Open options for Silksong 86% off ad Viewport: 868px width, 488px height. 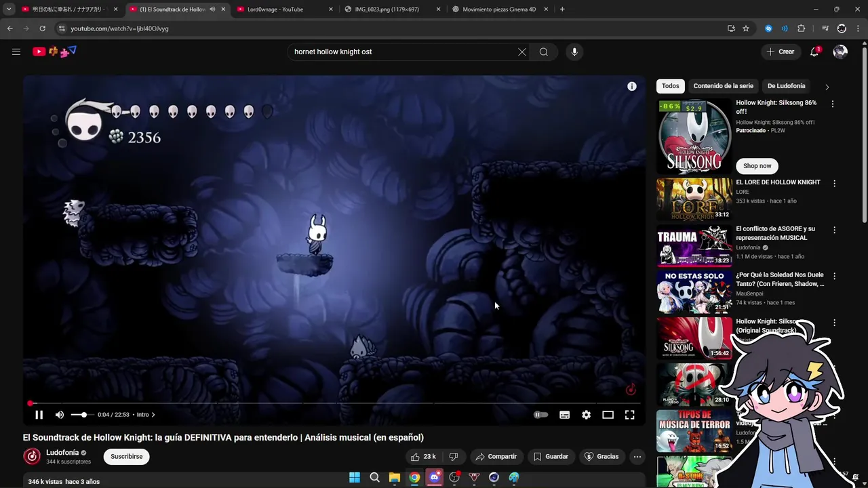833,104
